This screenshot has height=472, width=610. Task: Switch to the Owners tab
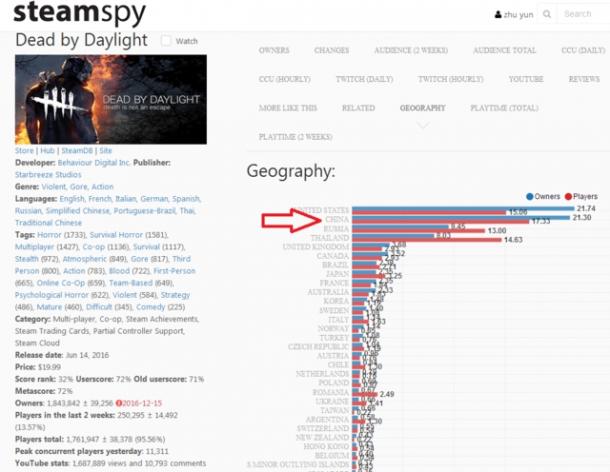point(274,50)
